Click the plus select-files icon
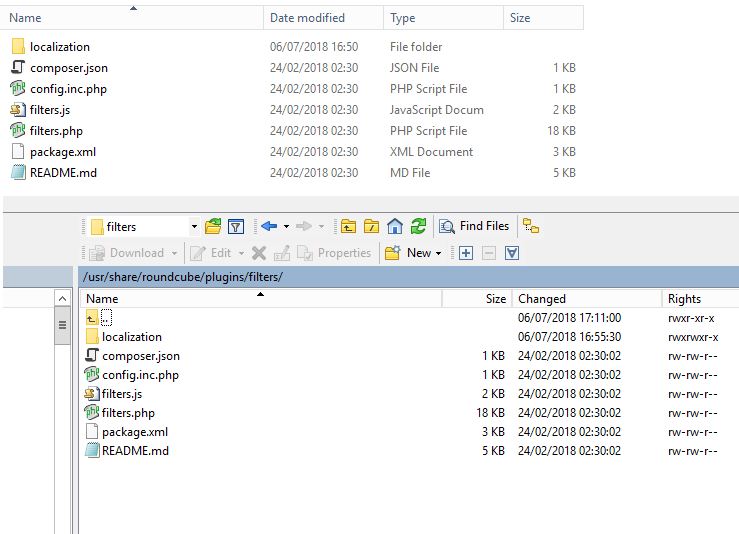 pos(466,253)
